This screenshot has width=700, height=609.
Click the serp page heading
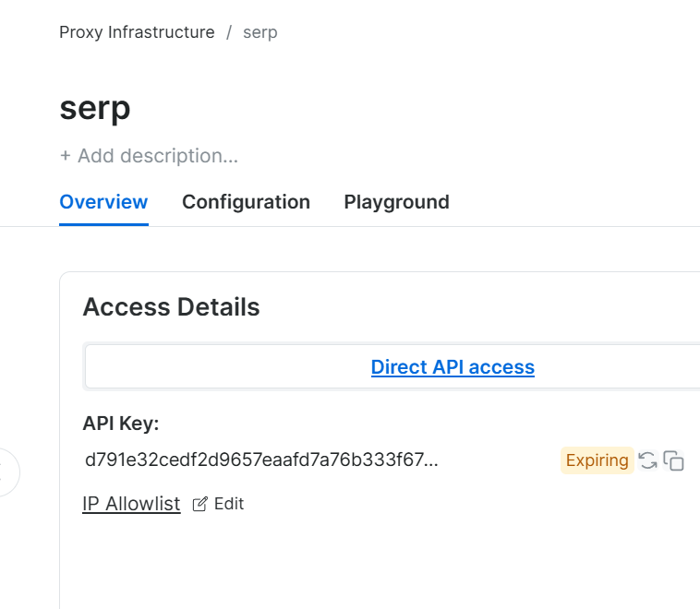coord(95,108)
